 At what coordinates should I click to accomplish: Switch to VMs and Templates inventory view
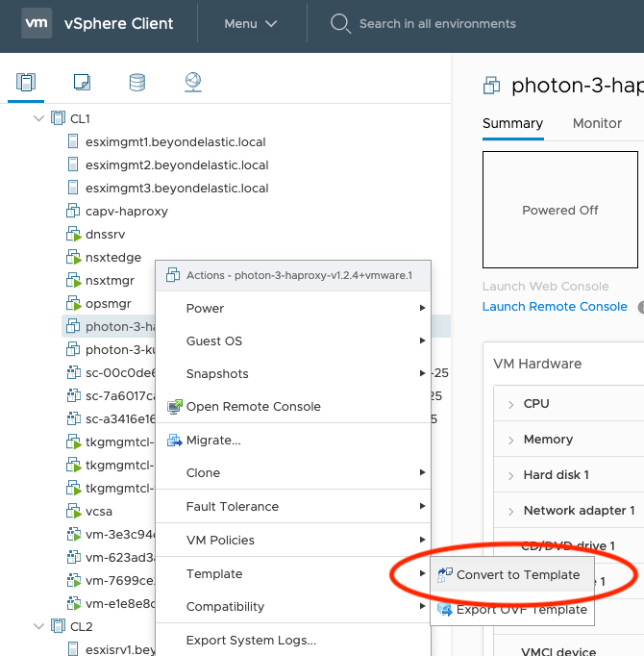82,83
